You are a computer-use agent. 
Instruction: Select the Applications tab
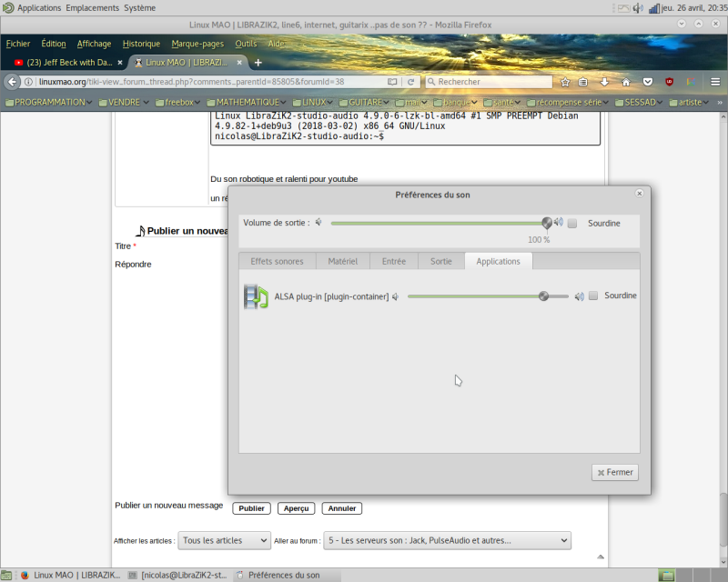[498, 261]
